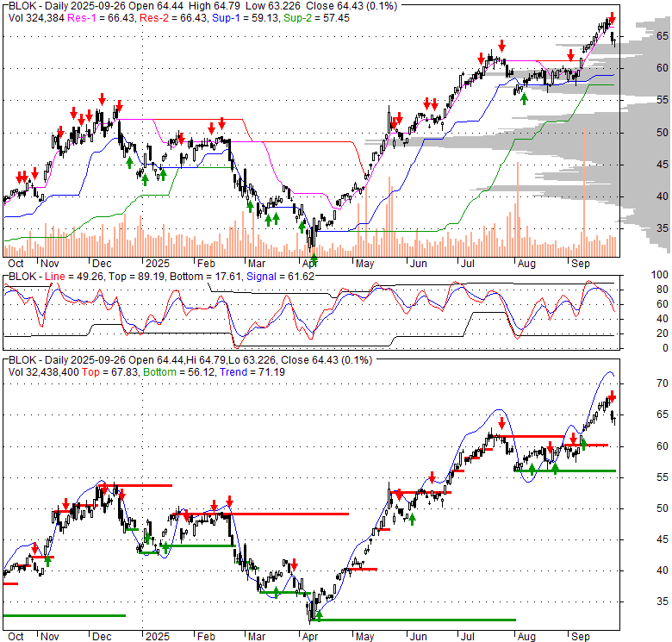Click the 0 tick on oscillator axis
The image size is (672, 642).
pyautogui.click(x=665, y=348)
